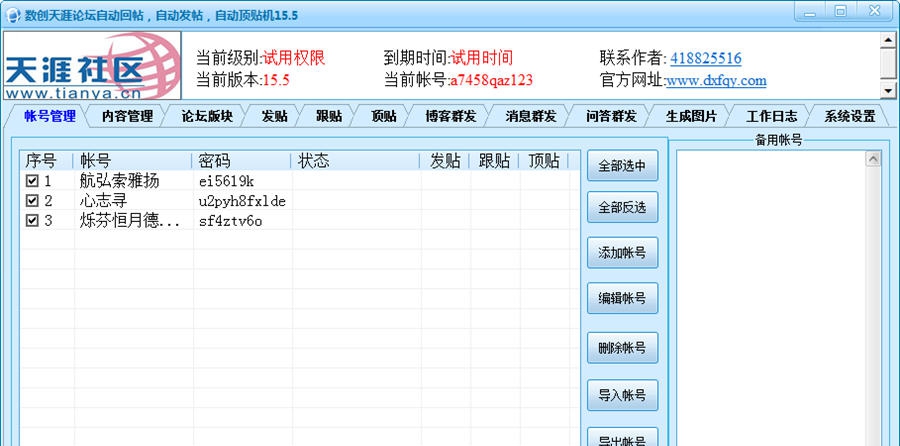This screenshot has width=900, height=446.
Task: Open the 生成图片 tab
Action: [x=691, y=116]
